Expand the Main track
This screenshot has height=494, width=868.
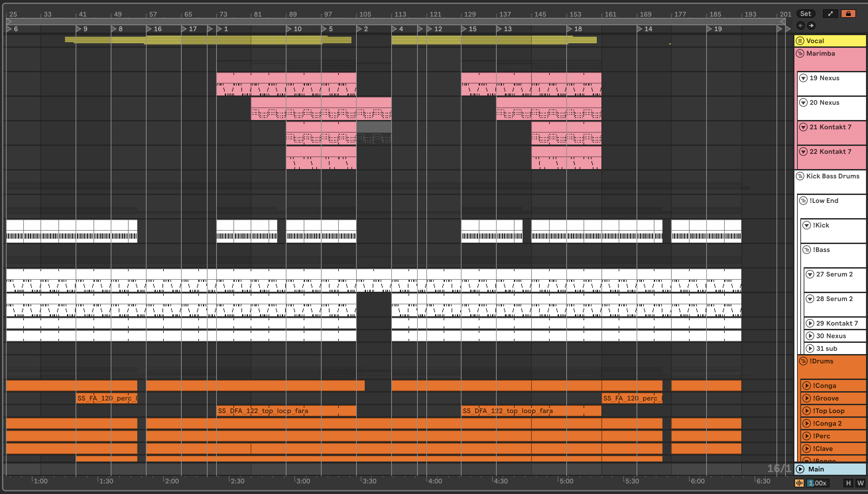(800, 469)
